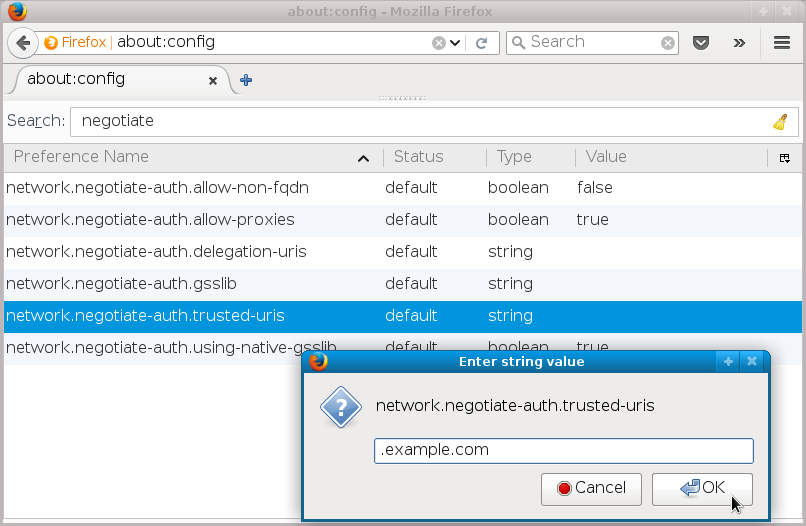The height and width of the screenshot is (526, 806).
Task: Dismiss the dialog with the Cancel button
Action: click(591, 489)
